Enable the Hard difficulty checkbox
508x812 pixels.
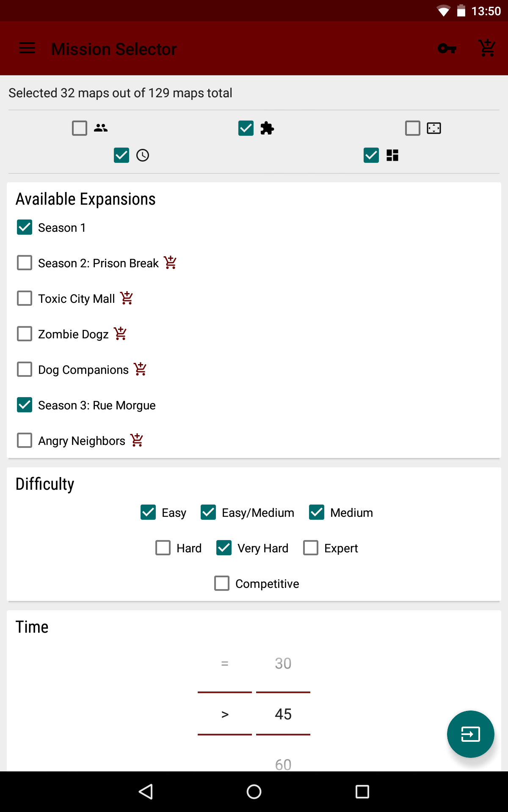tap(163, 548)
